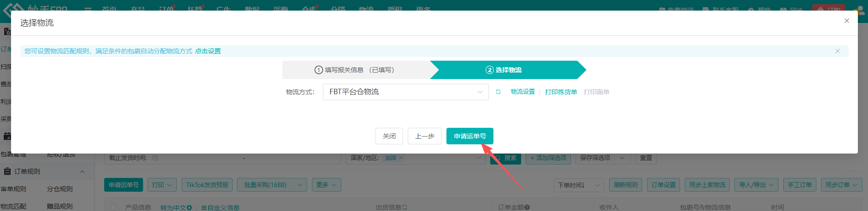868x211 pixels.
Task: Click the 订单设置 button
Action: click(663, 185)
